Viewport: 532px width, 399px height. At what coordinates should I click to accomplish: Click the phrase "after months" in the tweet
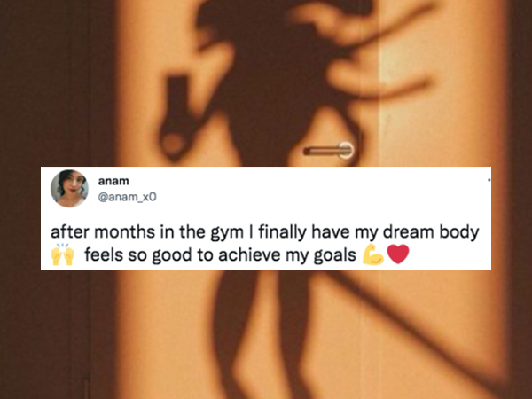(x=103, y=232)
